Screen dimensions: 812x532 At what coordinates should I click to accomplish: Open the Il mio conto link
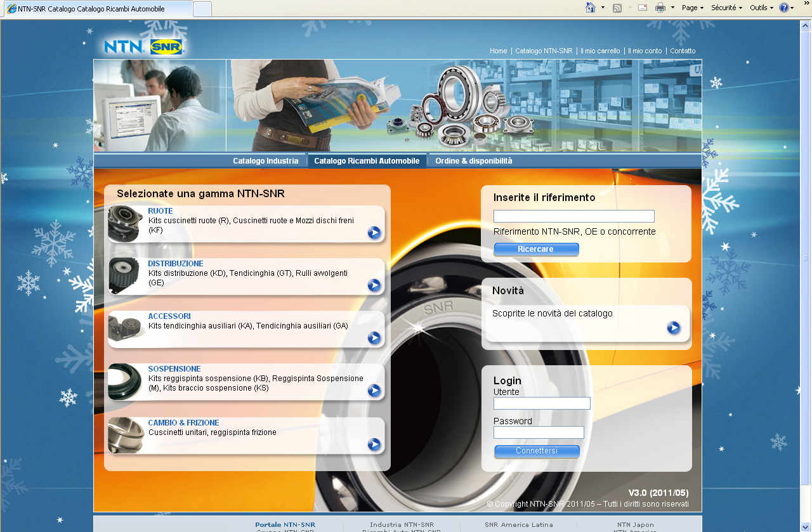[x=645, y=51]
